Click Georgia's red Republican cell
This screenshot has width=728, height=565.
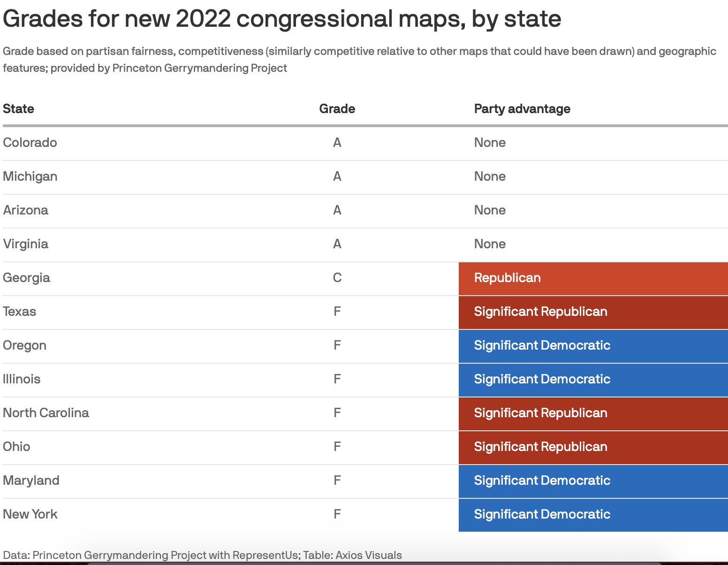coord(593,278)
